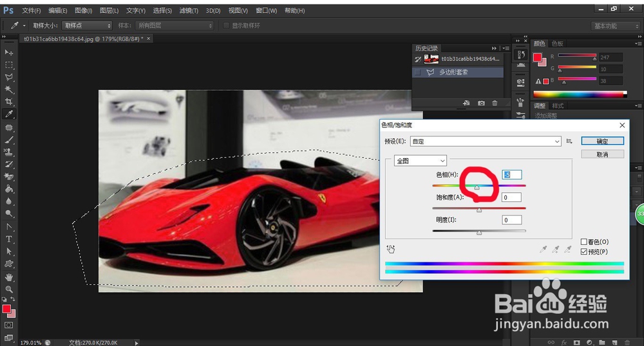Select the History Brush tool
The height and width of the screenshot is (346, 644).
coord(8,165)
